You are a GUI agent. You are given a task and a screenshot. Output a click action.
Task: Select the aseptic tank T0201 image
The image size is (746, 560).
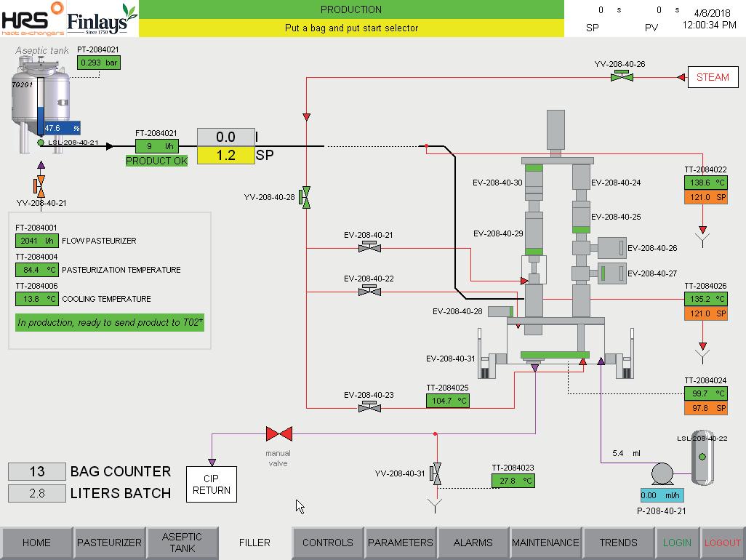[39, 103]
